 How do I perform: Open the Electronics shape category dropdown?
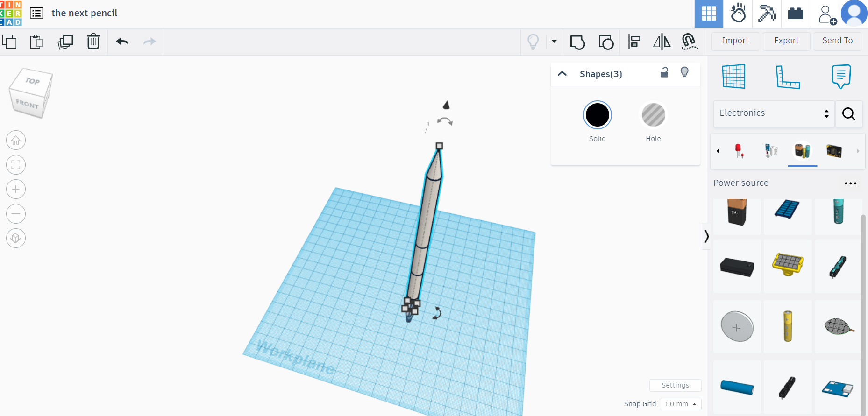pos(774,113)
